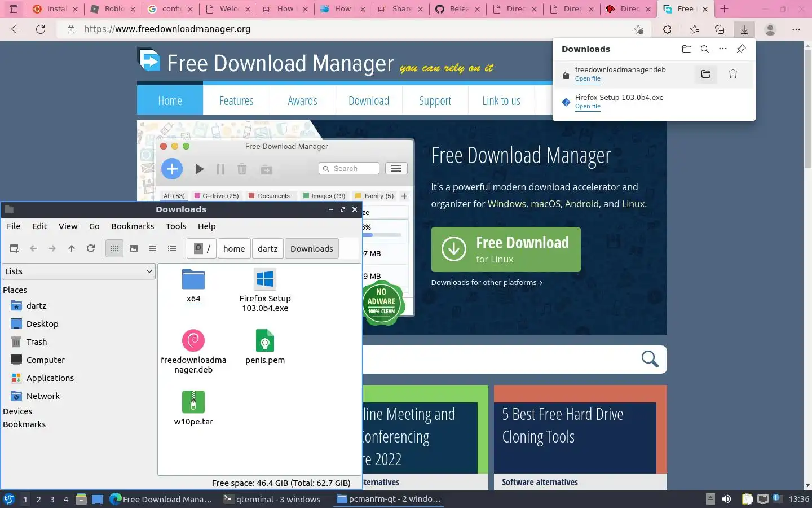Open Edge settings and more menu

(x=796, y=29)
